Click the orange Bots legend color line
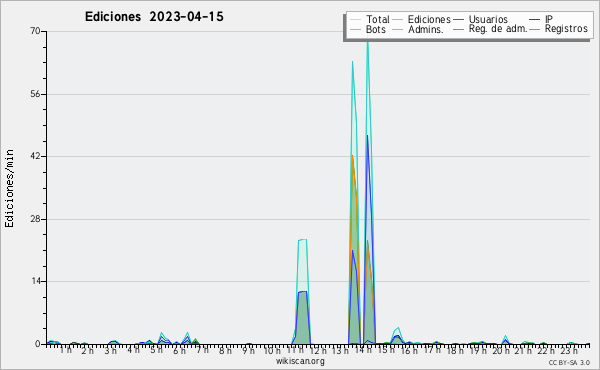600x370 pixels. [x=355, y=29]
